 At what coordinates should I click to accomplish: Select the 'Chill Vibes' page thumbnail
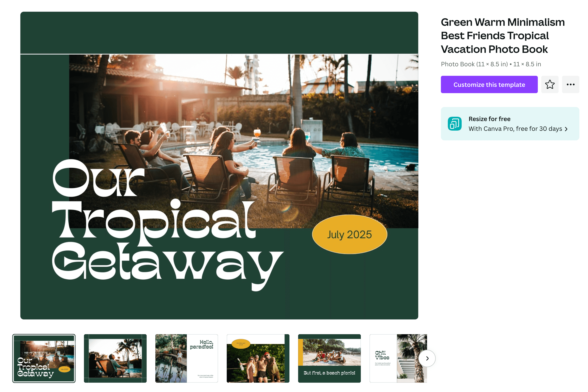[398, 358]
